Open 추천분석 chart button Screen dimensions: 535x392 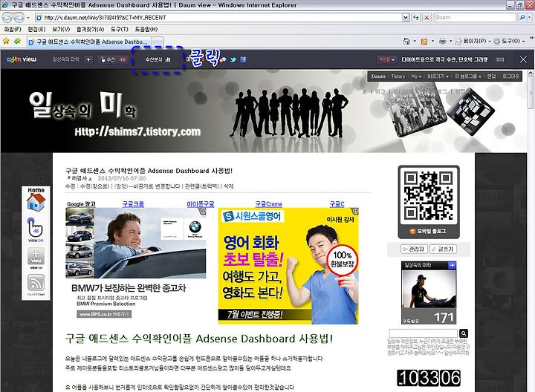(158, 59)
